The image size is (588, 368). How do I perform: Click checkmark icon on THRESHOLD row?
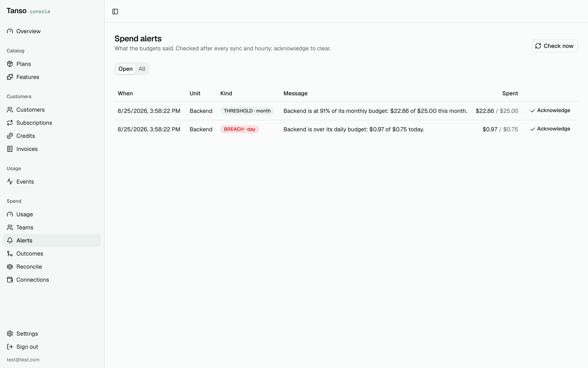533,111
